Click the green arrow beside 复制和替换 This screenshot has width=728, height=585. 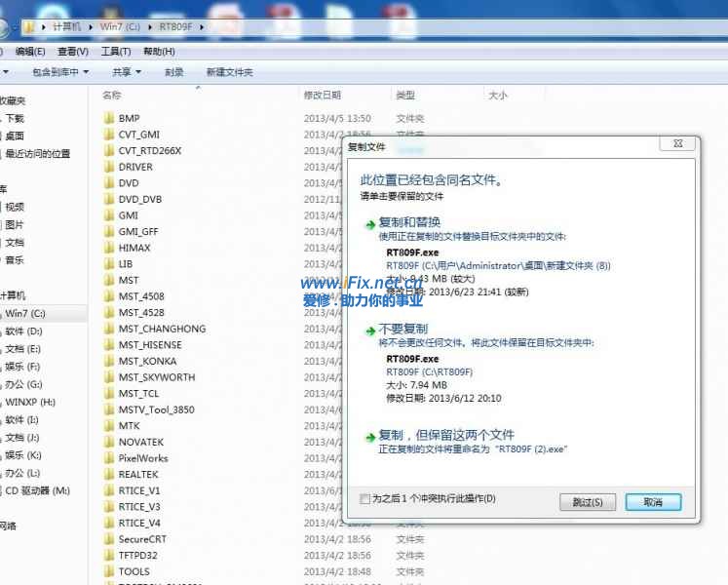pos(369,224)
